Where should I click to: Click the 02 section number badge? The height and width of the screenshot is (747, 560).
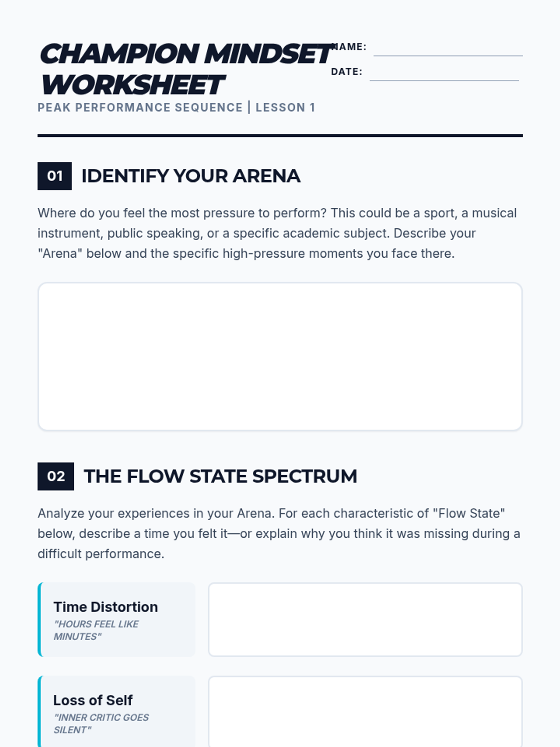56,476
